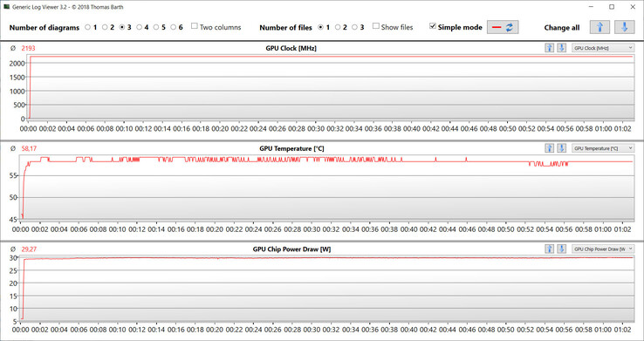Screen dimensions: 644x341
Task: Open the GPU Chip Power Draw dropdown
Action: pos(603,249)
